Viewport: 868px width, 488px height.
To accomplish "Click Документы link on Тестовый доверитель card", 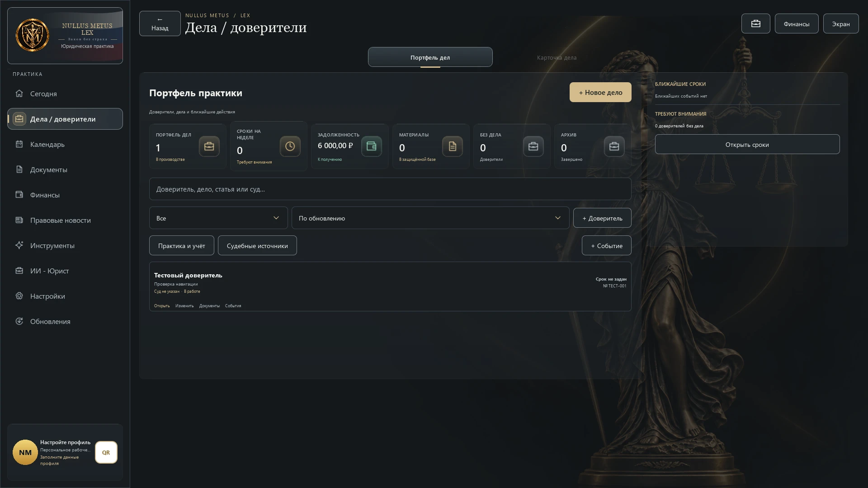I will tap(209, 306).
